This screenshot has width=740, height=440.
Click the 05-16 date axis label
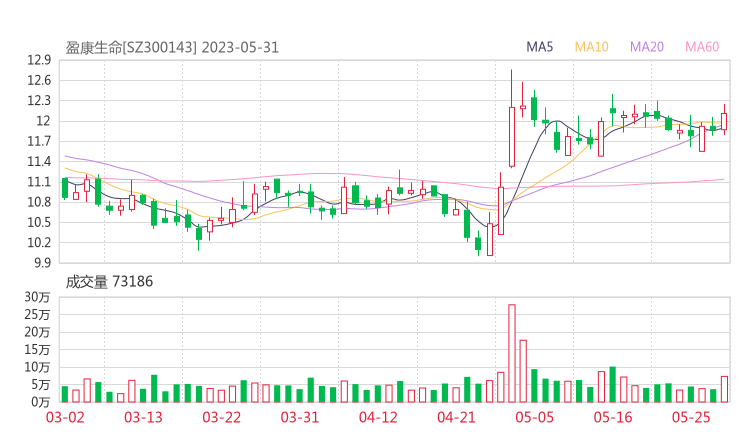pos(613,417)
